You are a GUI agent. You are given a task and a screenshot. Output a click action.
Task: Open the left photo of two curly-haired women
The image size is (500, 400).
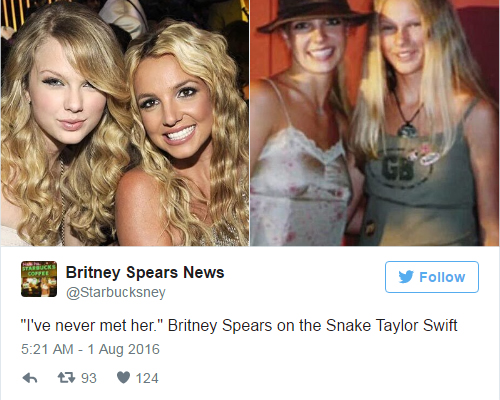pyautogui.click(x=125, y=123)
